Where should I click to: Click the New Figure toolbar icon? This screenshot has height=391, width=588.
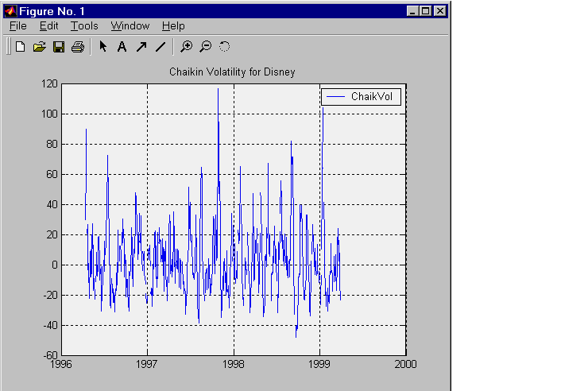pyautogui.click(x=20, y=47)
